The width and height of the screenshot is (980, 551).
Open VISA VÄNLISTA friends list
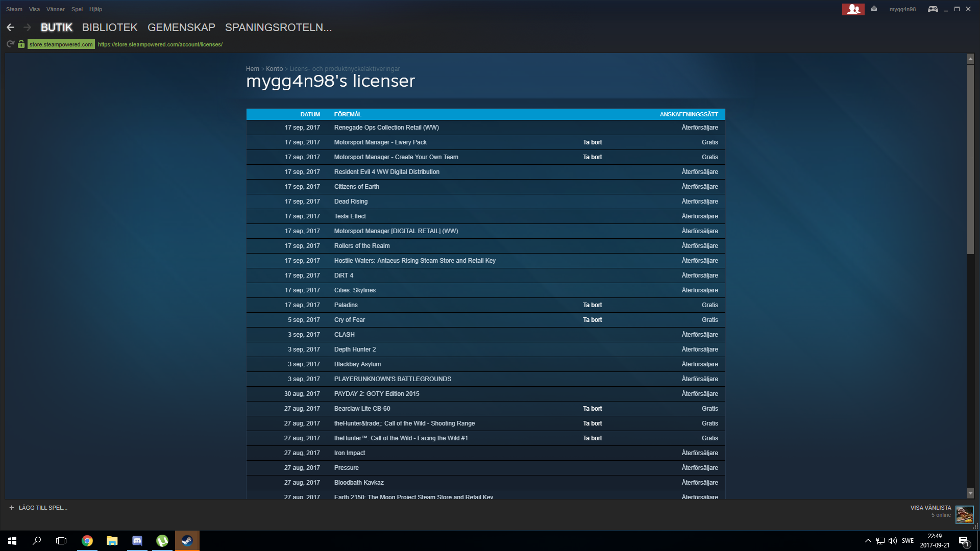(930, 508)
